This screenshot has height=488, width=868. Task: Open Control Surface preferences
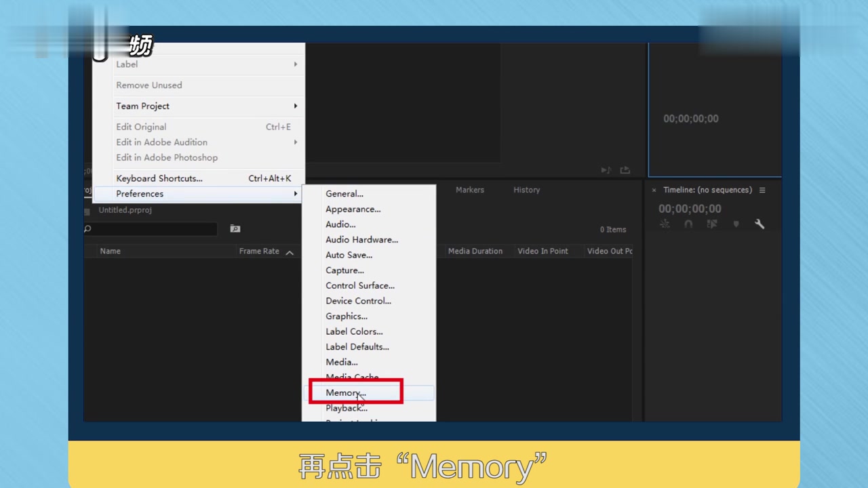[360, 286]
